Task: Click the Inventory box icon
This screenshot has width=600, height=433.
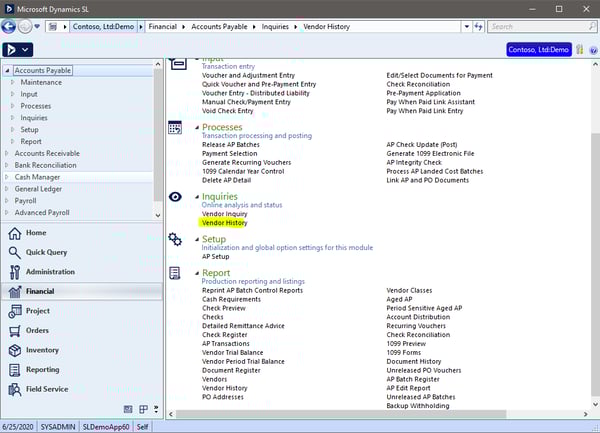Action: (15, 350)
